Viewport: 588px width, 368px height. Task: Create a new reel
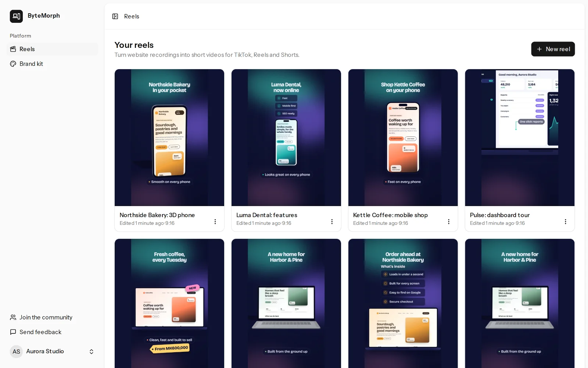[x=553, y=49]
